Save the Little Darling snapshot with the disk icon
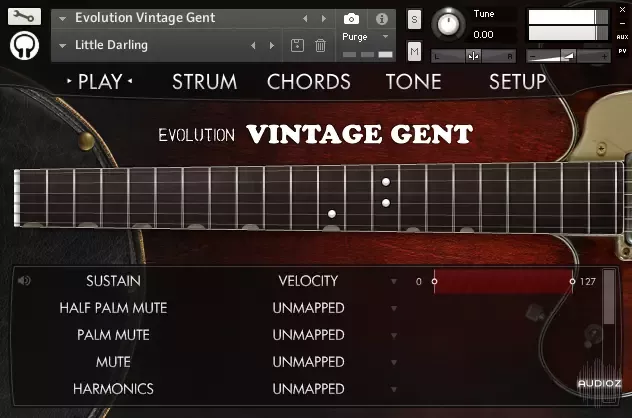Viewport: 632px width, 418px height. pos(297,45)
